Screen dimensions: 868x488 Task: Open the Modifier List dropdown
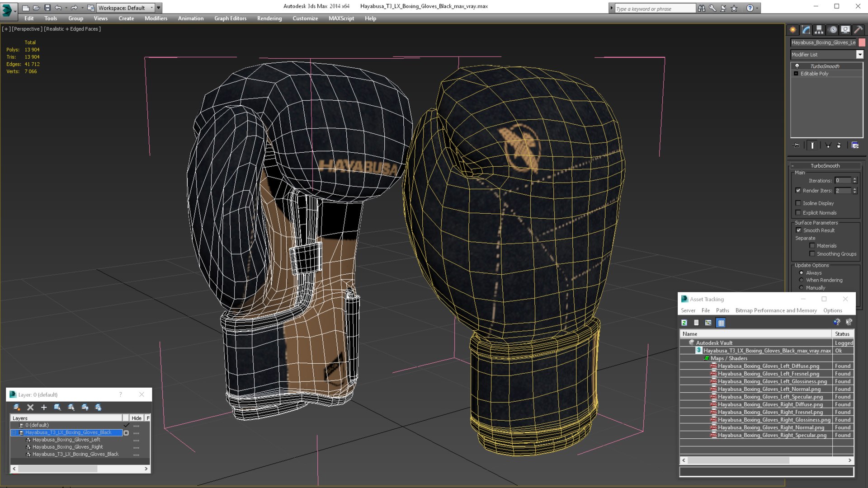859,55
